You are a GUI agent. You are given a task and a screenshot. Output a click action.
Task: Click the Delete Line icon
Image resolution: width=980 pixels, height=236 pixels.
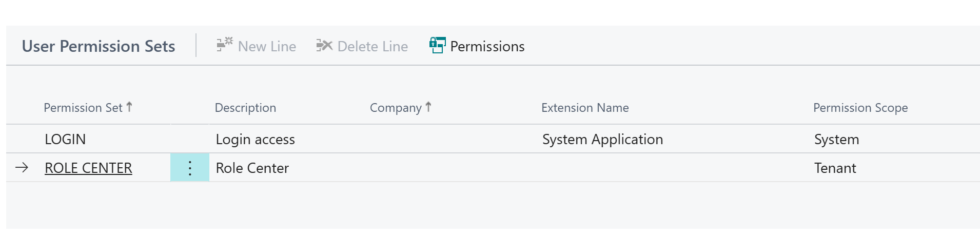tap(324, 46)
